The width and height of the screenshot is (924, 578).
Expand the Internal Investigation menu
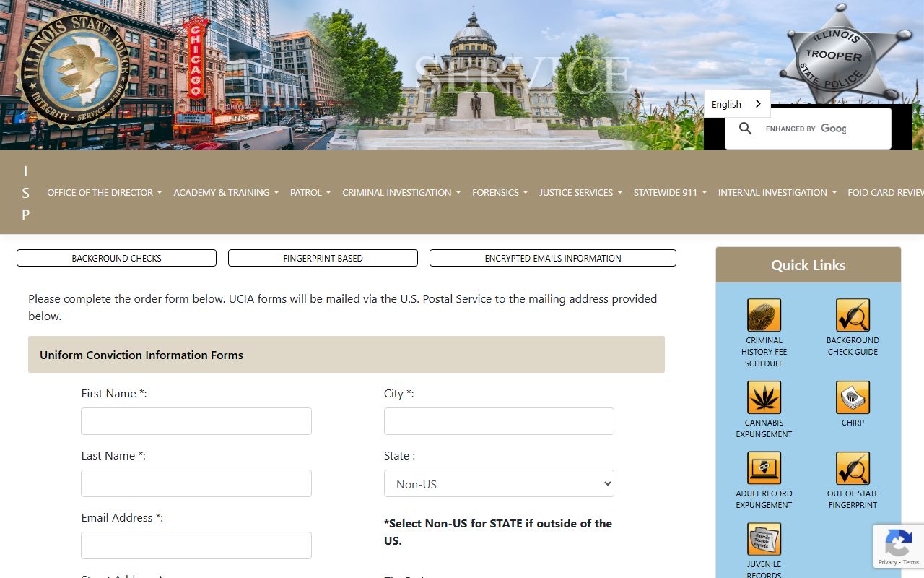pyautogui.click(x=777, y=192)
